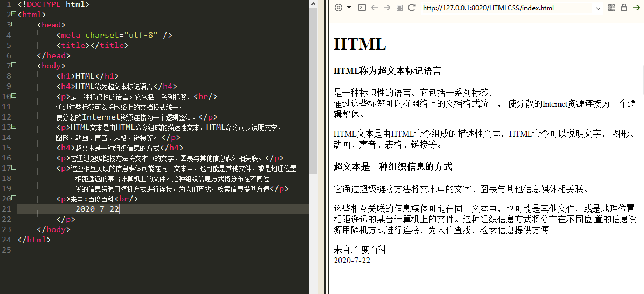Collapse the paragraph fold on line 17
Screen dimensions: 644x294
14,167
